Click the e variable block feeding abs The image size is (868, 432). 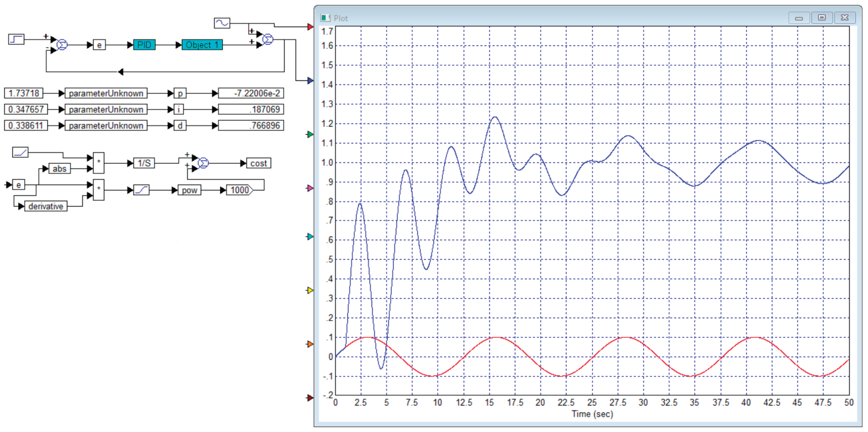pos(18,184)
